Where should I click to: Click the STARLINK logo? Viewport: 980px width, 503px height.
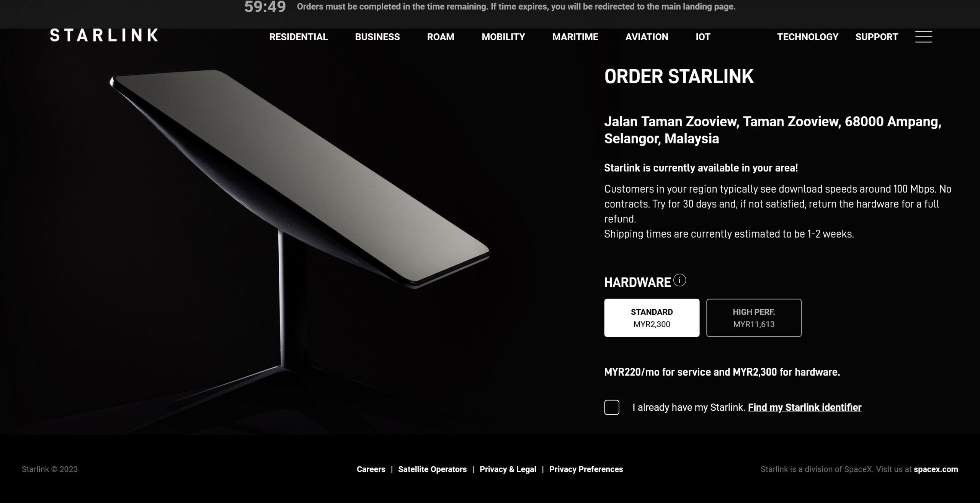tap(104, 35)
